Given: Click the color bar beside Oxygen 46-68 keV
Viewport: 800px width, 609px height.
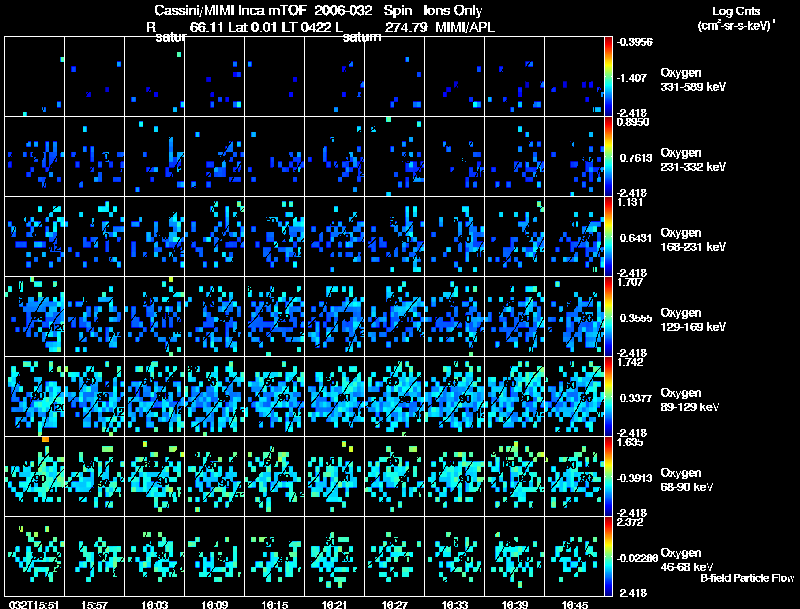Looking at the screenshot, I should click(x=608, y=556).
